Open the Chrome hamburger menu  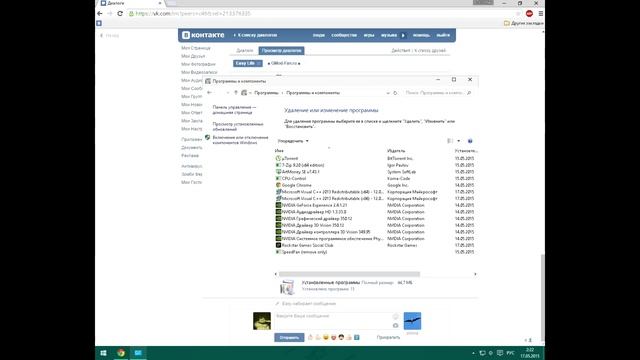click(x=540, y=13)
